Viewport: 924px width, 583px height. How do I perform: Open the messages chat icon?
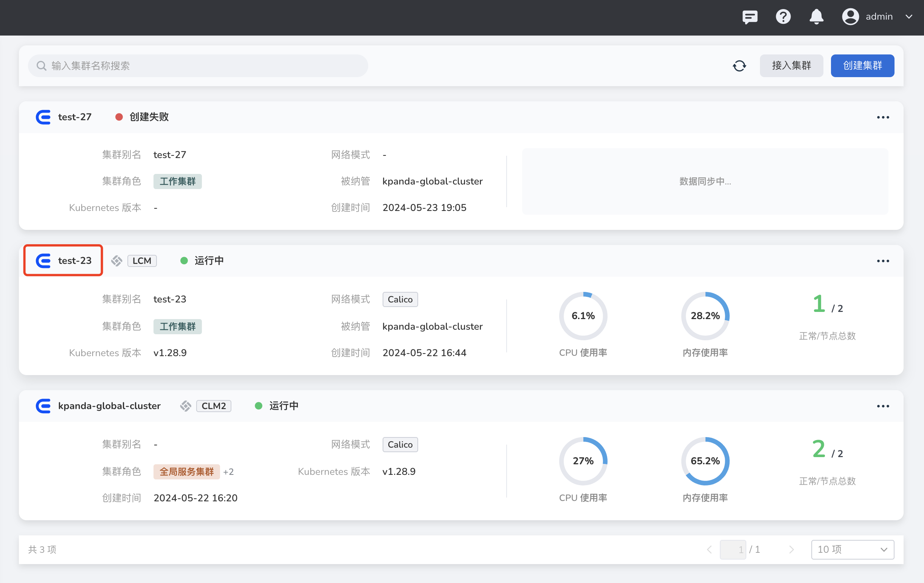coord(749,17)
